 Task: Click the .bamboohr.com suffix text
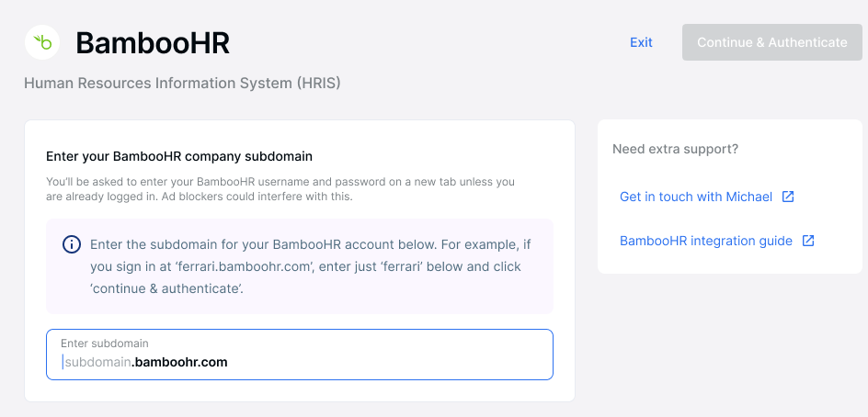[179, 363]
